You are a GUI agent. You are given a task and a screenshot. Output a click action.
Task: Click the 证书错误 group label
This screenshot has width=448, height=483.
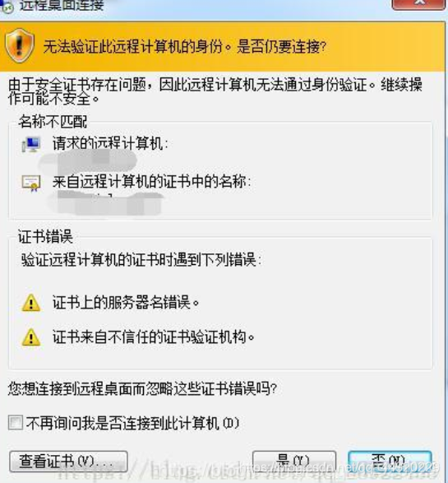(45, 237)
